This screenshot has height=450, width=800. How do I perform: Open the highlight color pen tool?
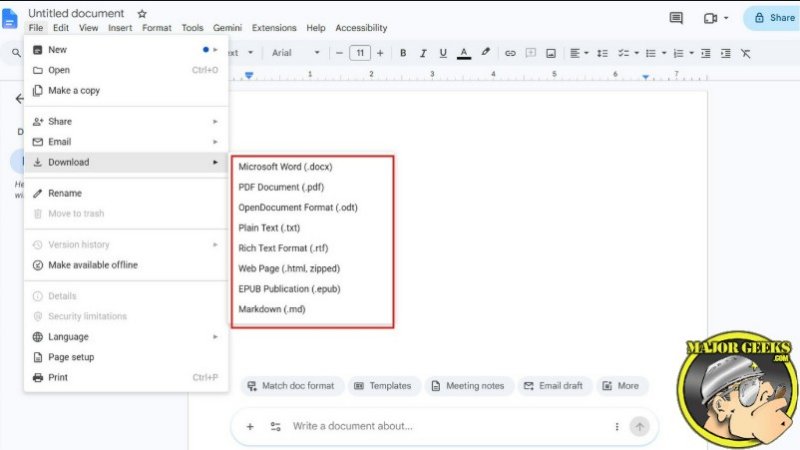[485, 53]
